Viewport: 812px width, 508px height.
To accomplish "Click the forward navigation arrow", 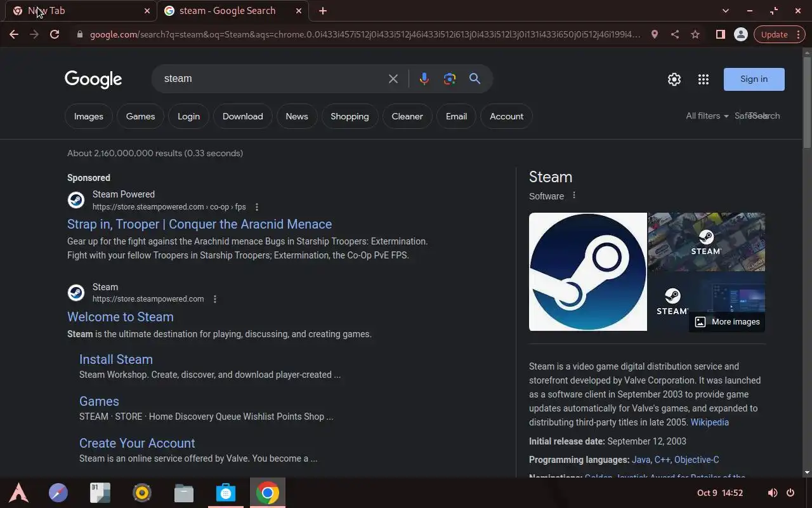I will click(x=34, y=34).
